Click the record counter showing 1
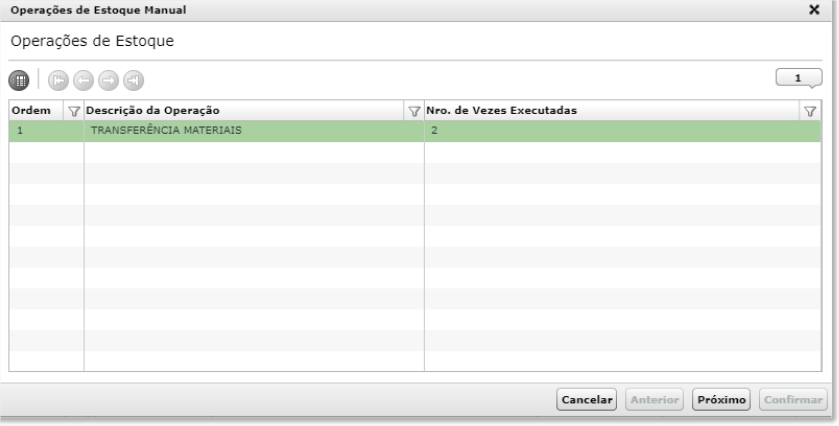Viewport: 839px width, 426px height. [x=798, y=78]
